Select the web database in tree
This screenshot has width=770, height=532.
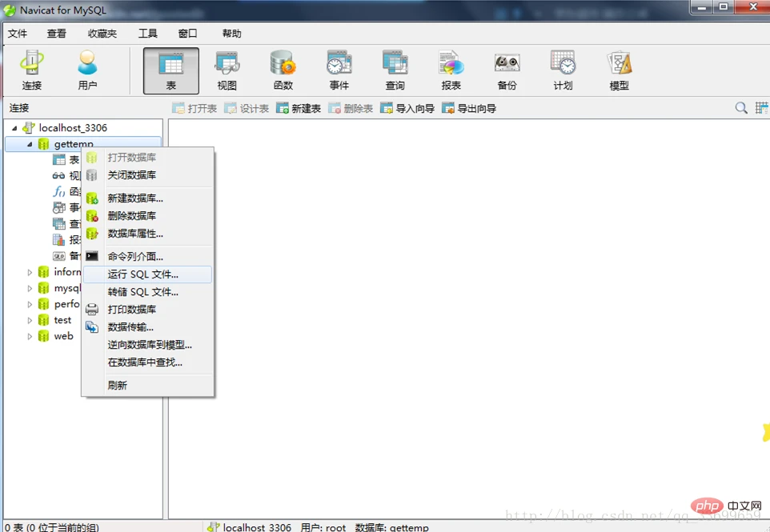point(64,336)
